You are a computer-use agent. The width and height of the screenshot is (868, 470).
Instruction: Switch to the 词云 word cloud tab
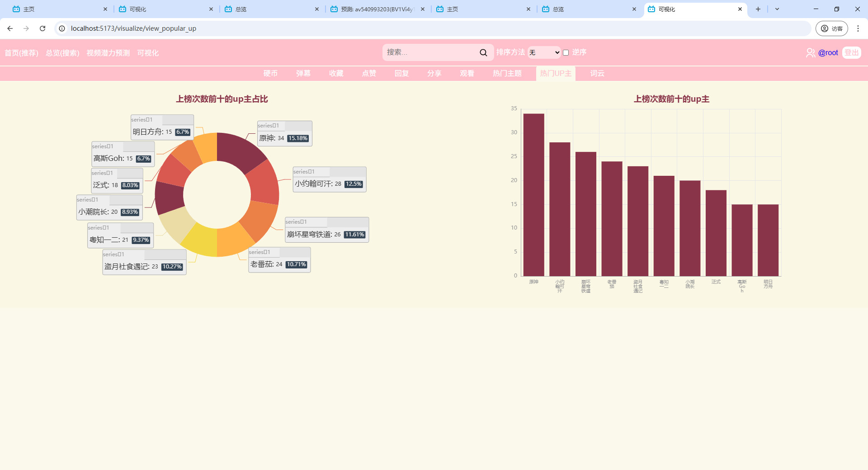coord(597,73)
